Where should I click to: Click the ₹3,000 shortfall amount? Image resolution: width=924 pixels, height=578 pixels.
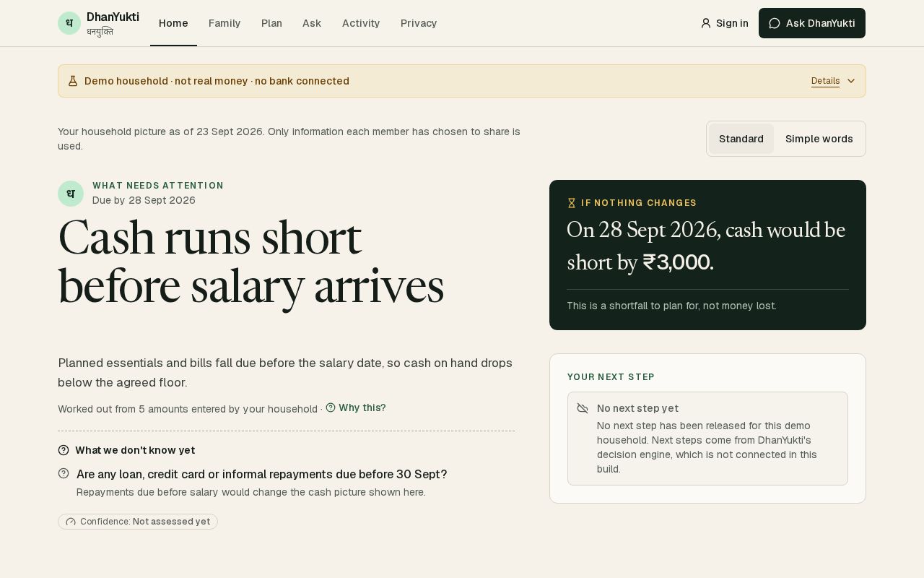pos(678,262)
